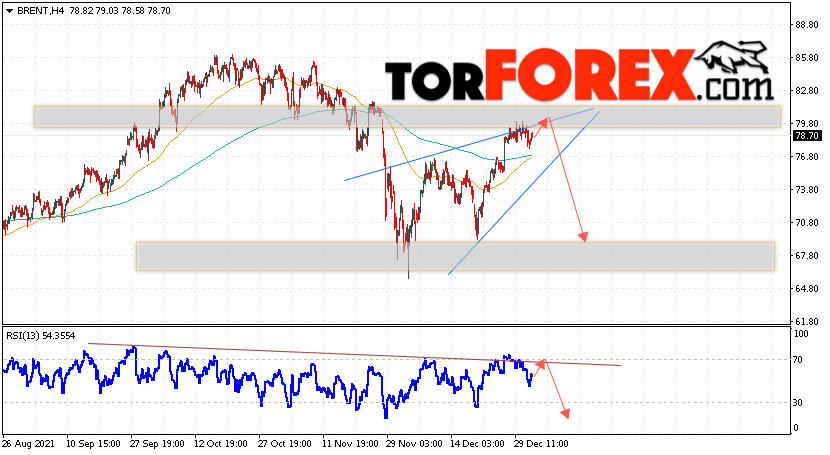Click the 73.80 price axis label
Viewport: 830px width, 455px height.
coord(806,189)
